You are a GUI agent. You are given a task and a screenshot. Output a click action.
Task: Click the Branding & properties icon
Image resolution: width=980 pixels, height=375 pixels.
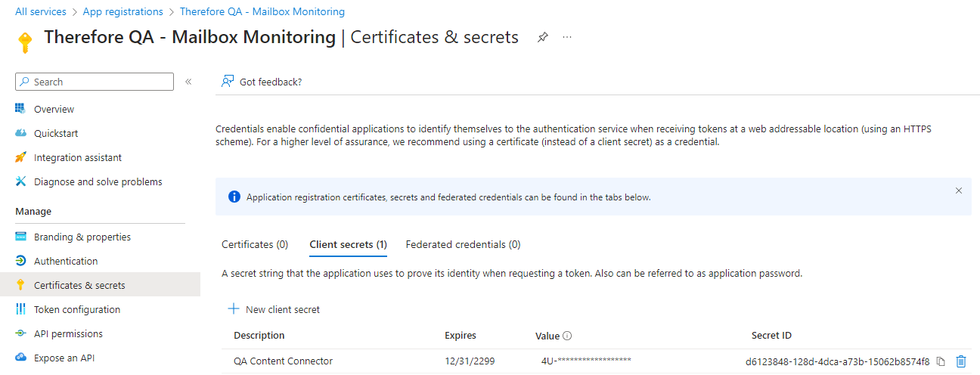point(21,237)
